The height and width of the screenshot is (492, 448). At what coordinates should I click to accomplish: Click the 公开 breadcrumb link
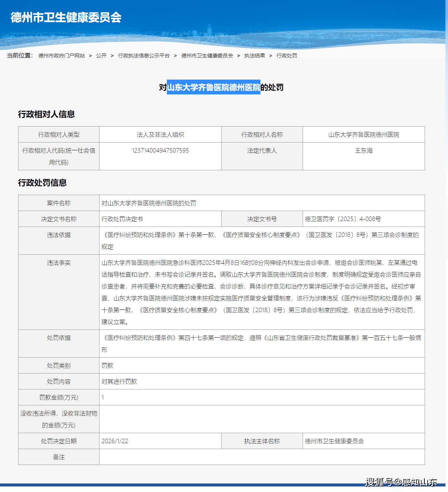click(x=101, y=56)
